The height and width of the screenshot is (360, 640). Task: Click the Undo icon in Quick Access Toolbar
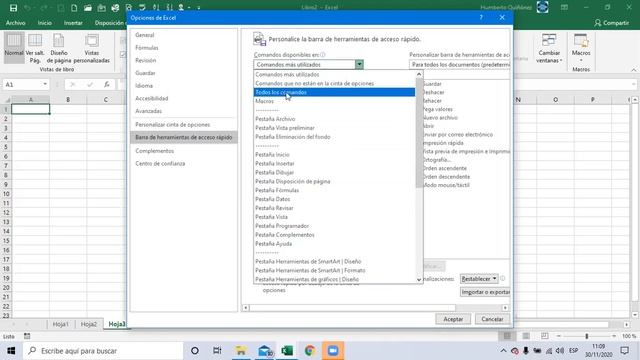click(27, 8)
